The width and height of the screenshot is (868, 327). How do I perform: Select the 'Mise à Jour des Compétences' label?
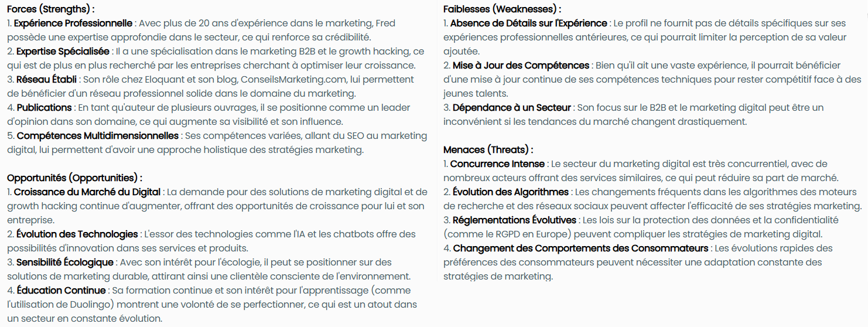[x=521, y=66]
